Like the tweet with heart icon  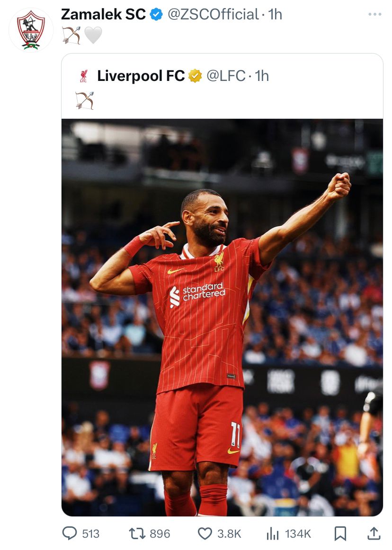tap(205, 533)
